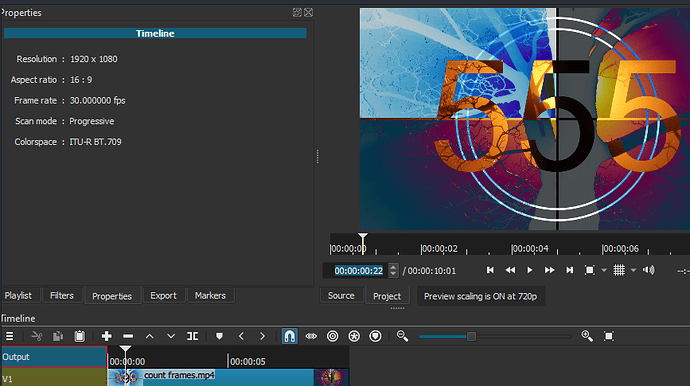Image resolution: width=690 pixels, height=386 pixels.
Task: Click the Play button in player
Action: [529, 270]
